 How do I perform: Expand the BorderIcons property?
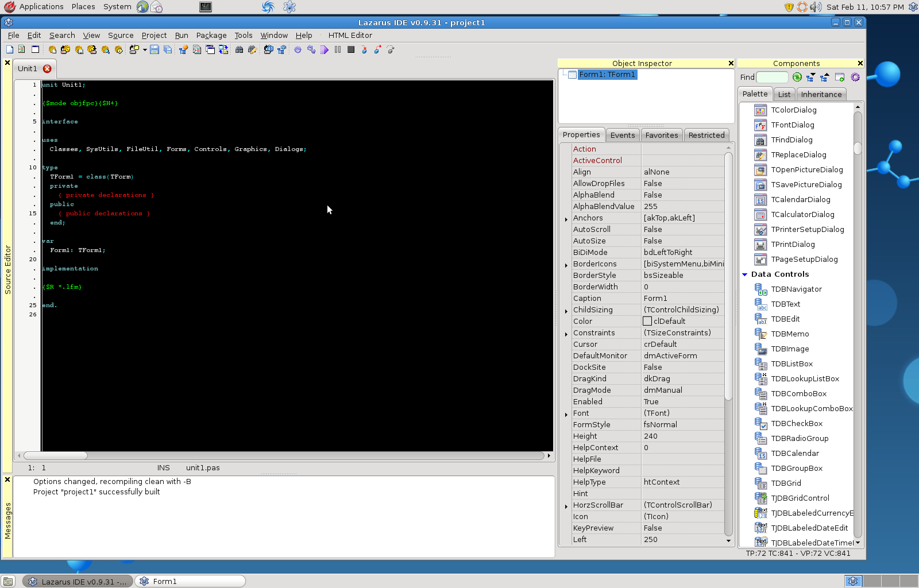(x=566, y=265)
